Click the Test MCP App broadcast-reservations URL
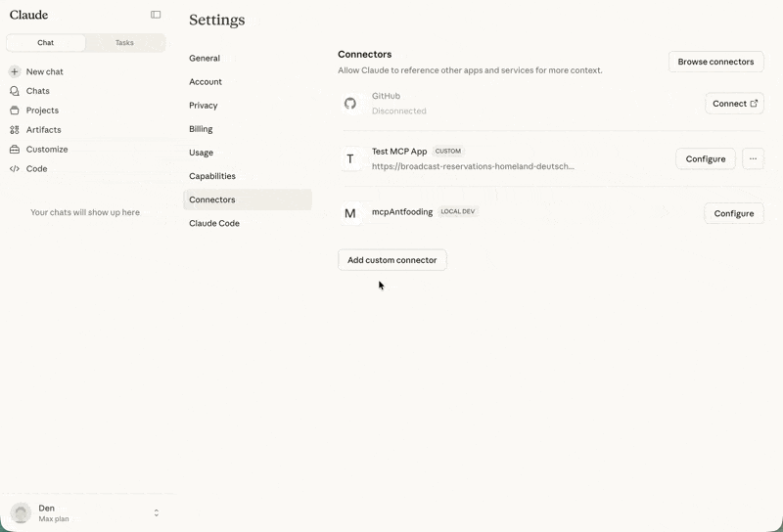 coord(473,166)
